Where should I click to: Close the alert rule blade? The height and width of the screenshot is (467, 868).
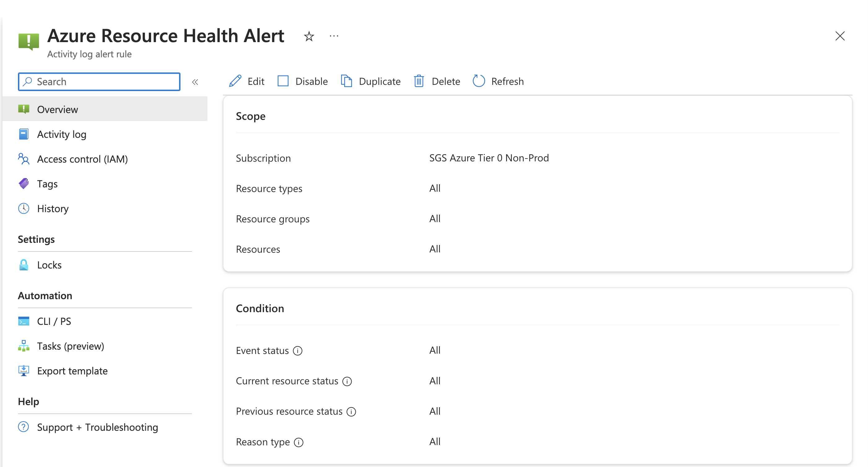click(840, 36)
